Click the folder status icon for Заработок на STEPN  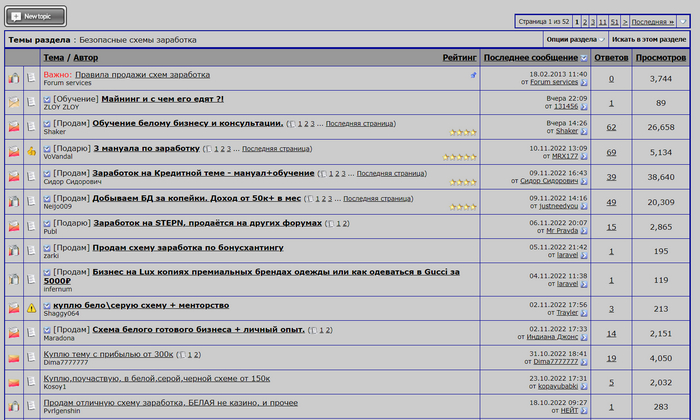point(14,228)
